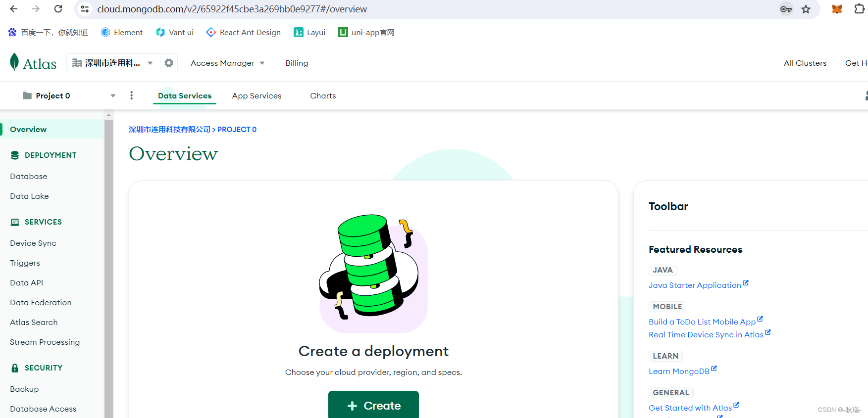Select Overview in the sidebar
This screenshot has width=868, height=418.
click(52, 129)
